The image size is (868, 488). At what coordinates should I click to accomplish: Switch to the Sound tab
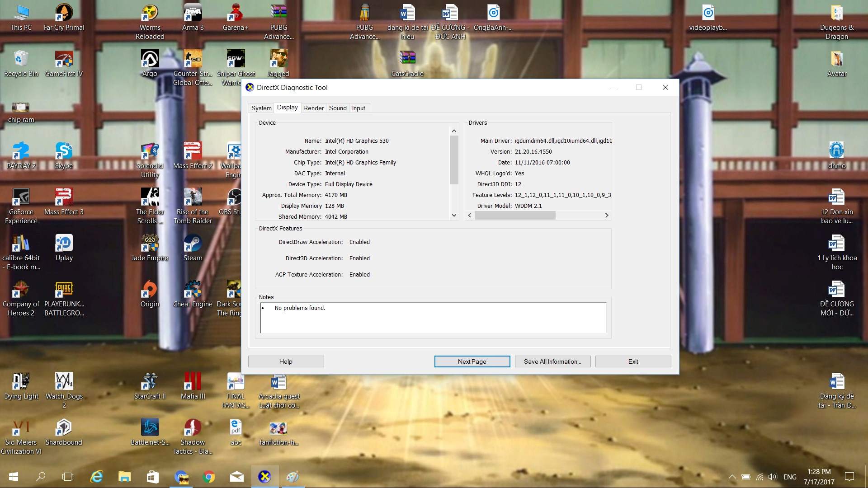[x=338, y=108]
